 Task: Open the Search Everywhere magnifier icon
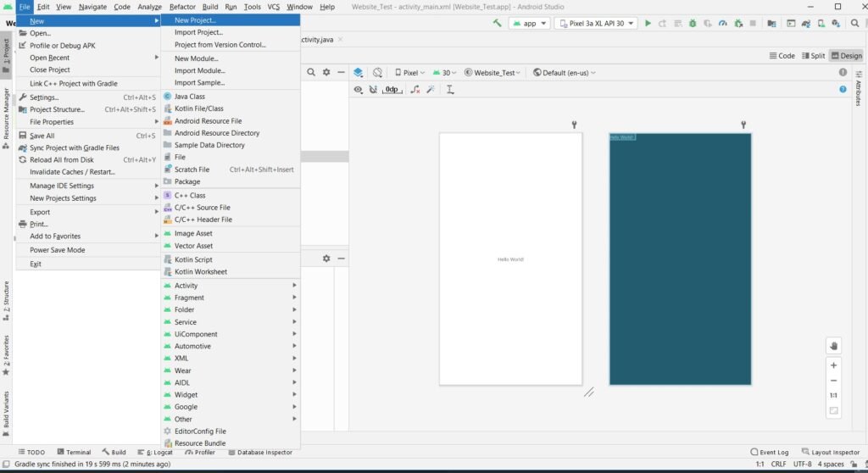pyautogui.click(x=854, y=23)
